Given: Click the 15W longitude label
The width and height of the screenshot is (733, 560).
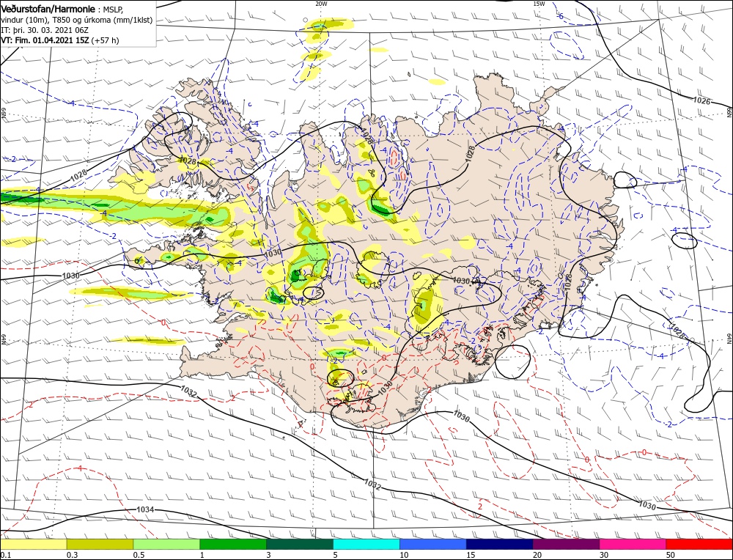Looking at the screenshot, I should click(x=539, y=3).
